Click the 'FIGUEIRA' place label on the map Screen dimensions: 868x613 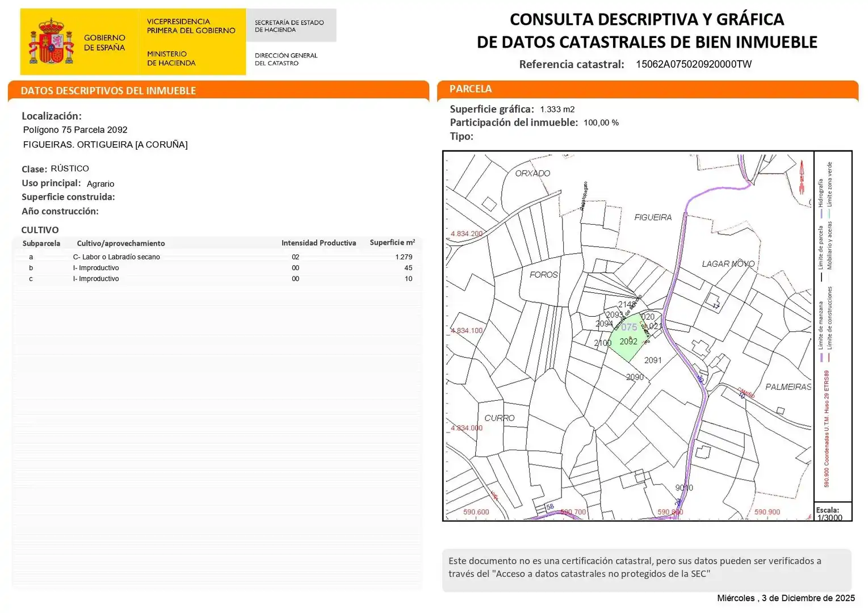653,217
